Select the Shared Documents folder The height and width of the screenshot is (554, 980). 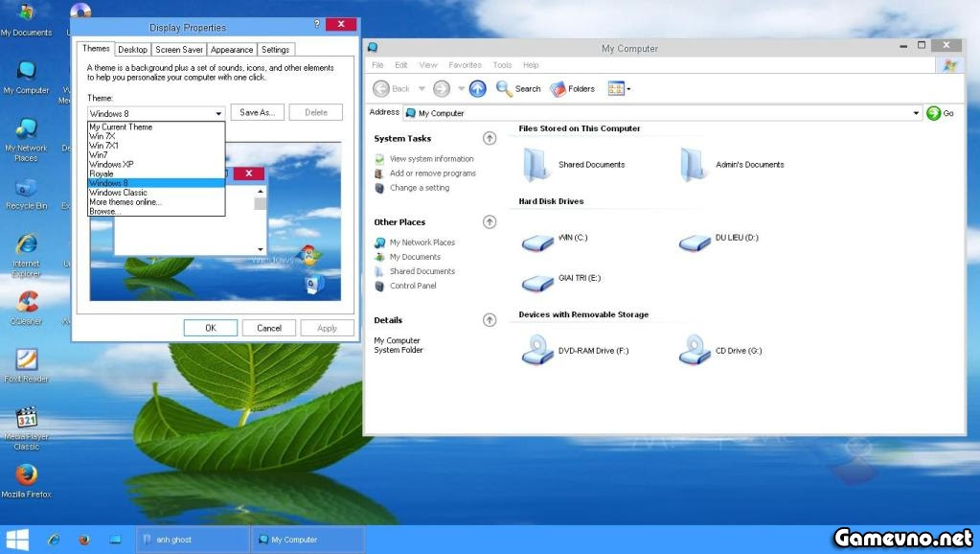click(x=574, y=165)
